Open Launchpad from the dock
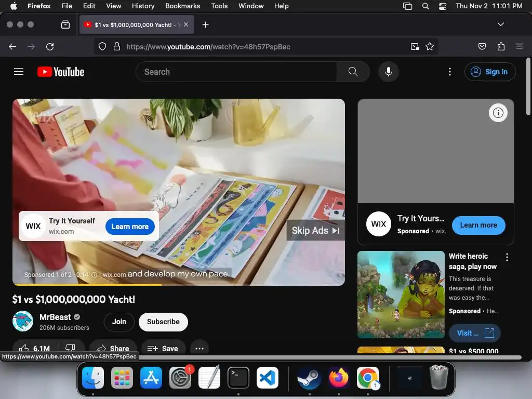 pyautogui.click(x=122, y=378)
